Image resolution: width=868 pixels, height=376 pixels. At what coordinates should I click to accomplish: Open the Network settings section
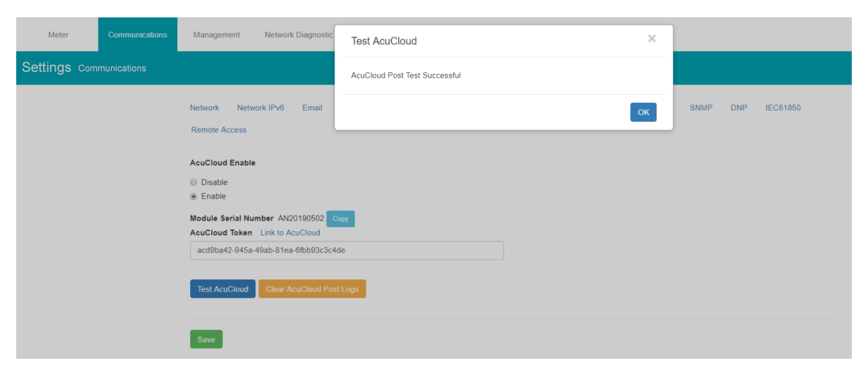click(x=204, y=108)
